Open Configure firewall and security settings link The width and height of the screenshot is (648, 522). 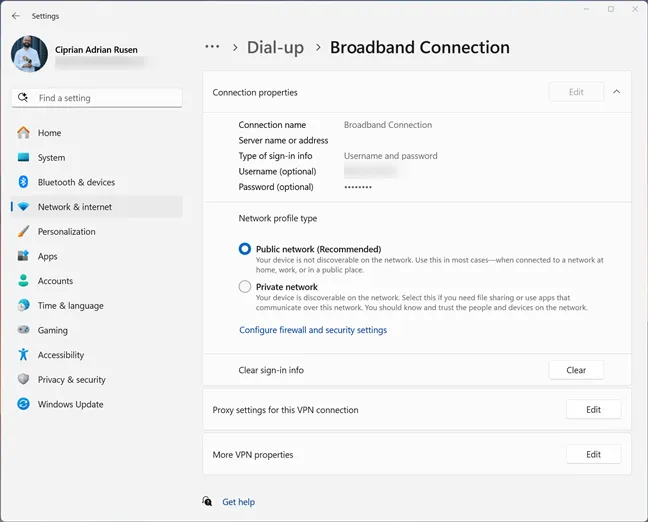[313, 330]
